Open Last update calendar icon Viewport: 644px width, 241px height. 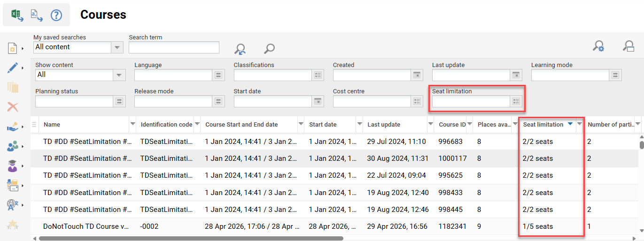tap(516, 75)
